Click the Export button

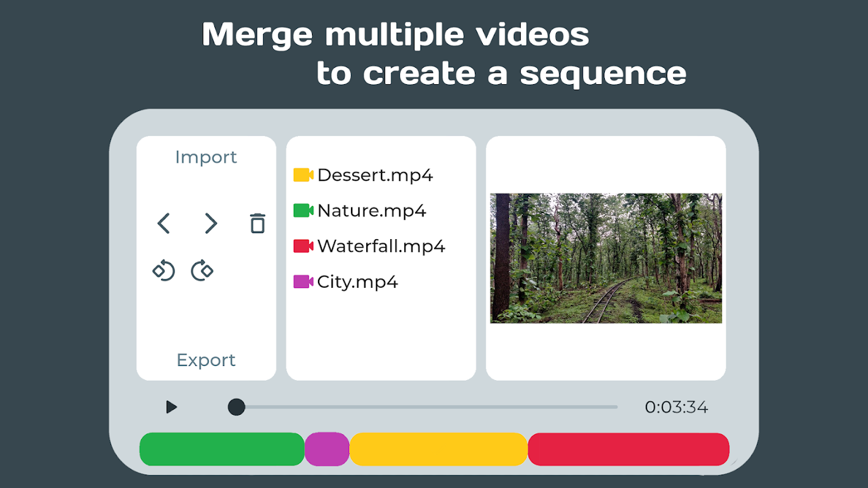pyautogui.click(x=206, y=360)
